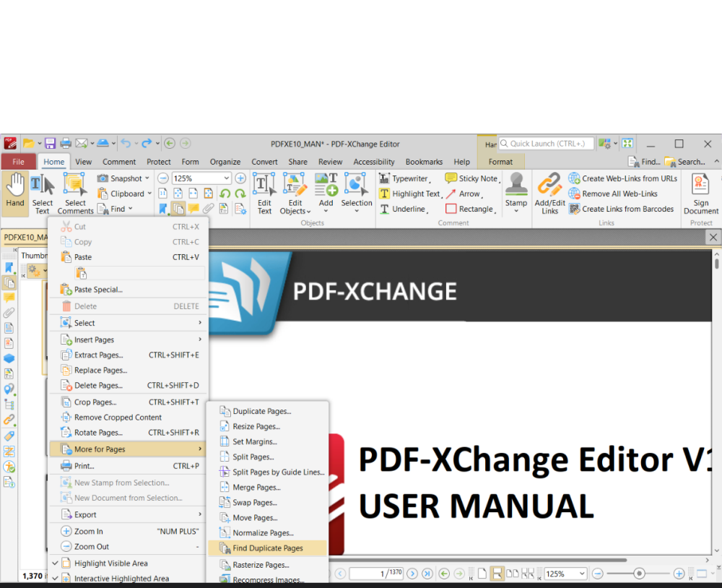Screen dimensions: 722x588
Task: Click the horizontal scrollbar under the document
Action: [x=479, y=560]
